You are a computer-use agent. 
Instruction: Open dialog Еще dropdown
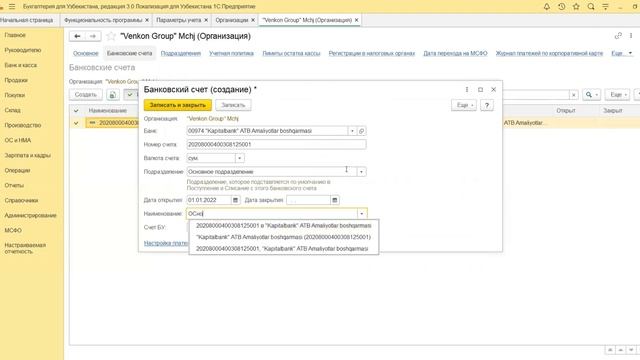(464, 105)
